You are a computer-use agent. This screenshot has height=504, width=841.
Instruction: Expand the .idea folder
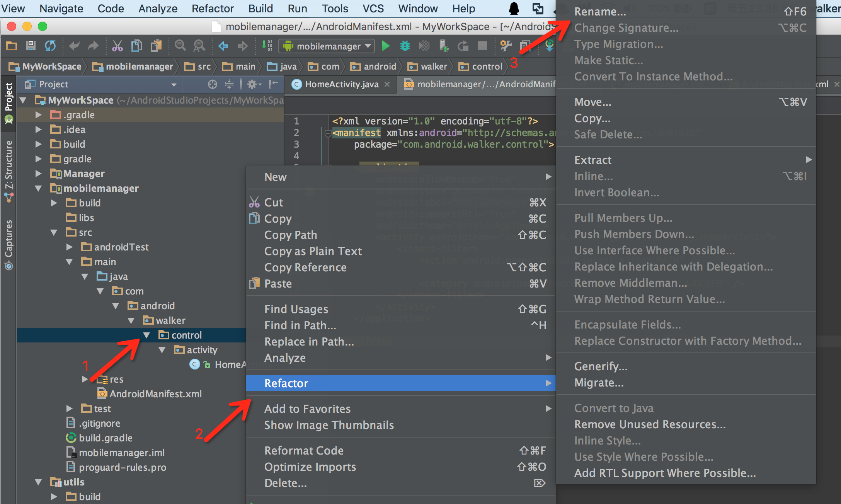[x=38, y=129]
